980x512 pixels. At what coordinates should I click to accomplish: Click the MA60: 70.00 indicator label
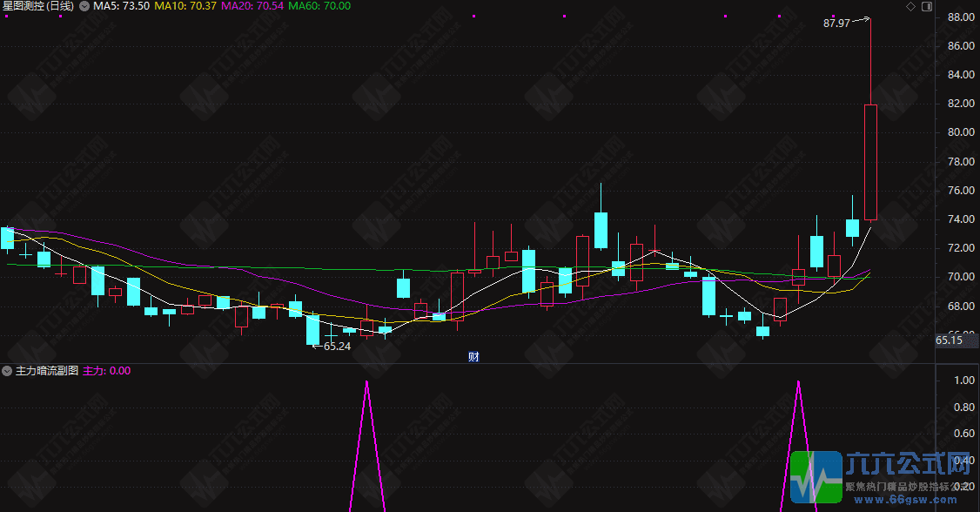coord(319,6)
